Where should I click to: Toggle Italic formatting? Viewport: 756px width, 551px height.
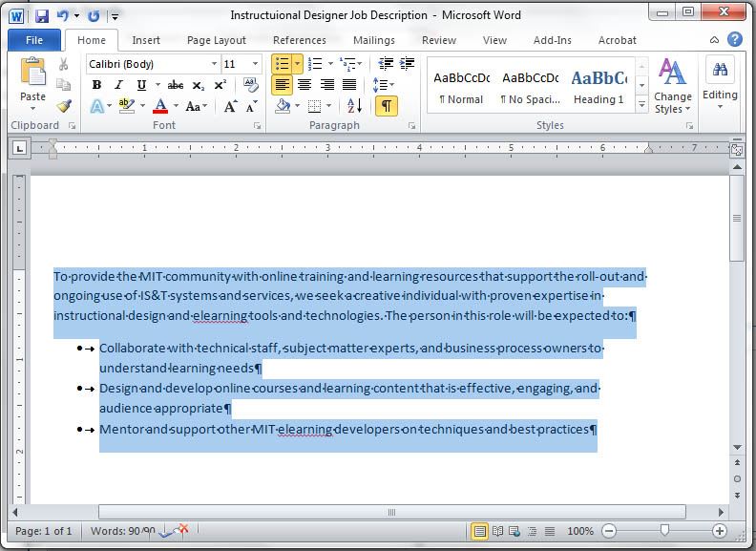119,85
